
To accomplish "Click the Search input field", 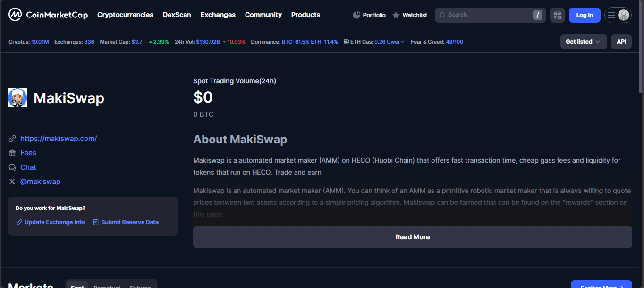I will [486, 15].
